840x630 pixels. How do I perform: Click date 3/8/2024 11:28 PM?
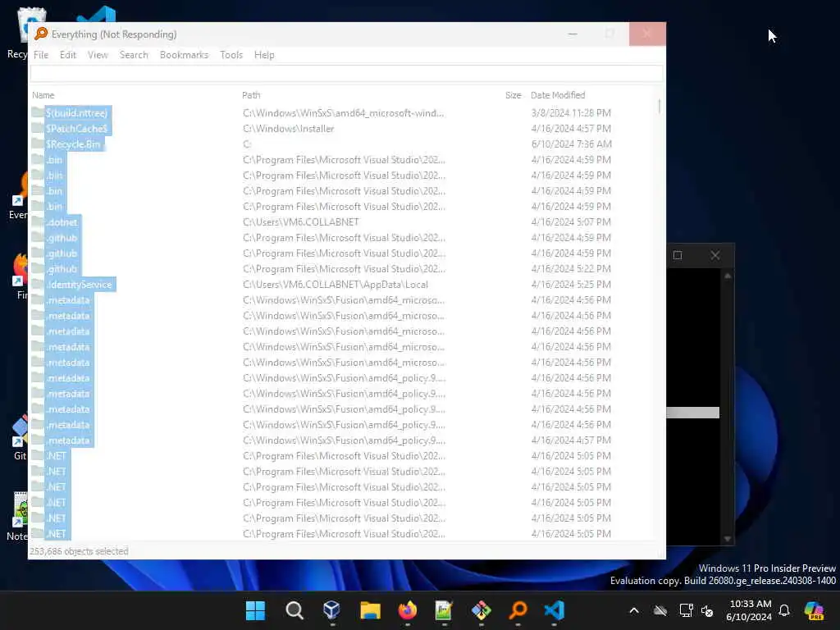point(571,113)
